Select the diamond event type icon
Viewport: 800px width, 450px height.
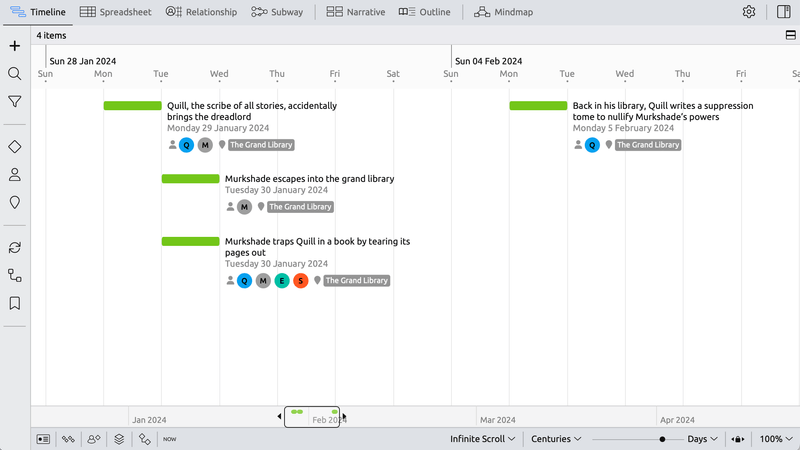pos(15,147)
